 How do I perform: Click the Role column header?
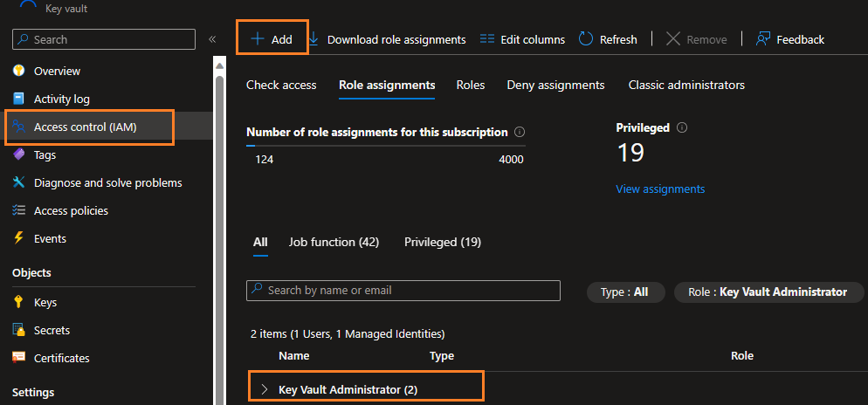(742, 356)
